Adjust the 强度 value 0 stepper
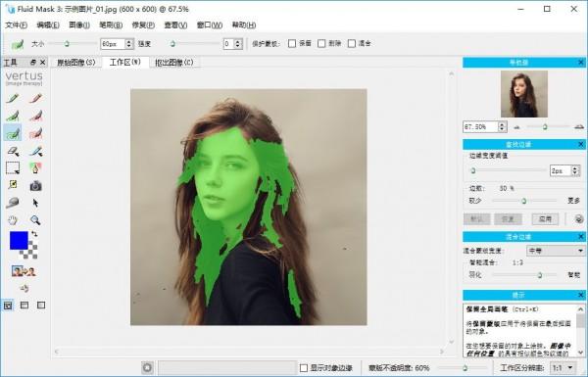588x377 pixels. [x=238, y=44]
